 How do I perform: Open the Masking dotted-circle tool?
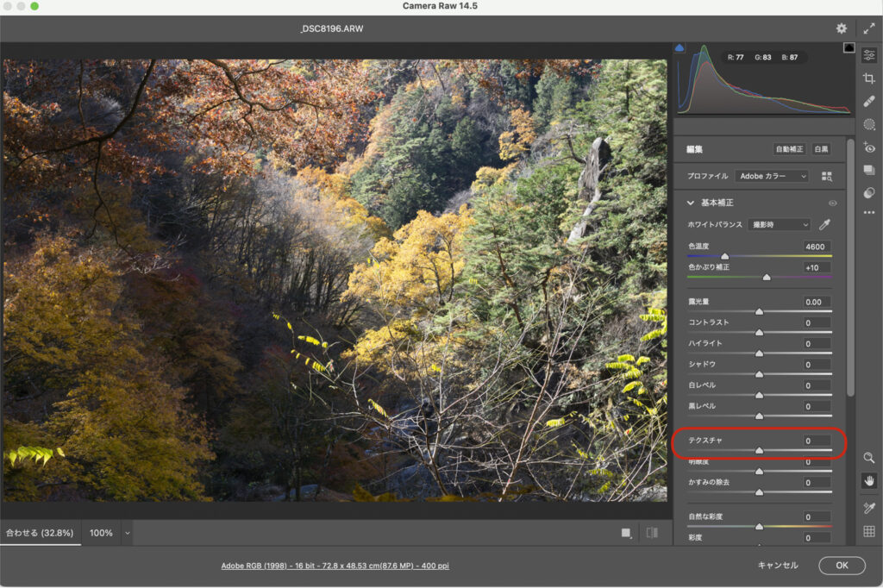[869, 124]
